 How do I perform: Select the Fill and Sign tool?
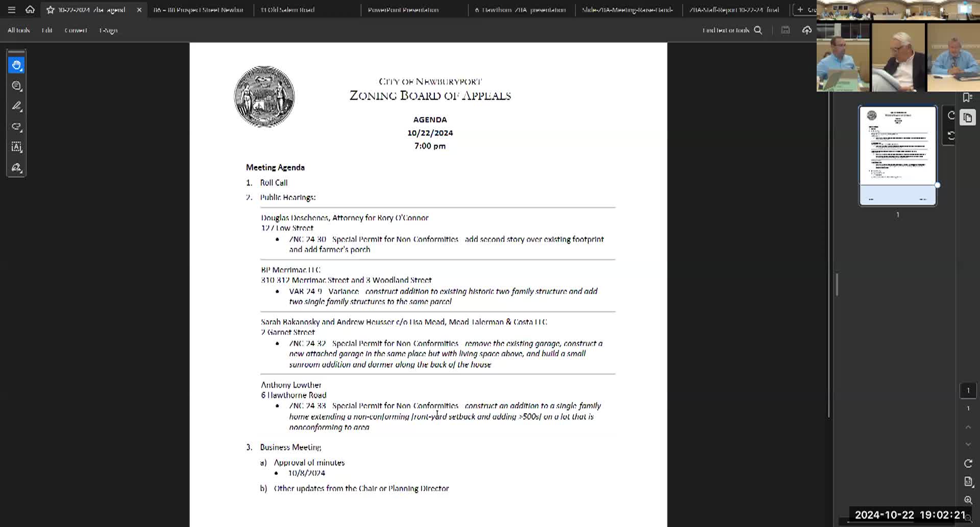pyautogui.click(x=16, y=167)
